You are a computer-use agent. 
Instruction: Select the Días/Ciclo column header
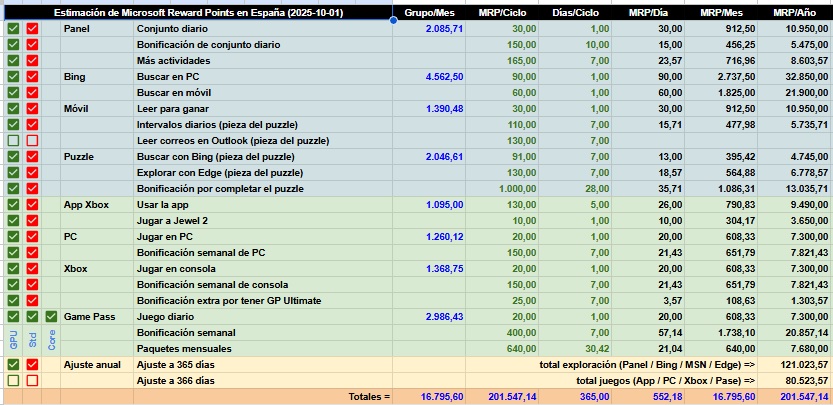tap(575, 13)
